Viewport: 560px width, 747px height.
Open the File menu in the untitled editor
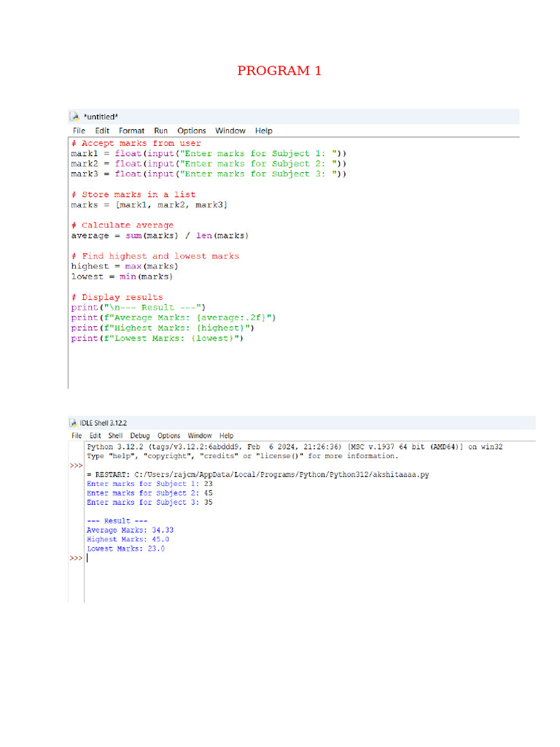pyautogui.click(x=79, y=131)
